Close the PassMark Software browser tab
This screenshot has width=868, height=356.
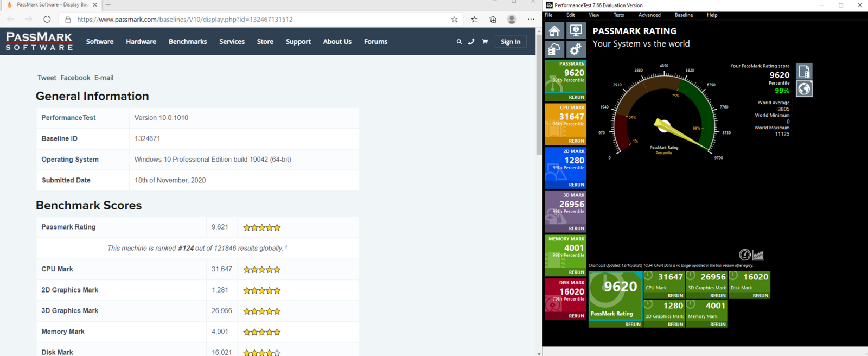pyautogui.click(x=95, y=4)
